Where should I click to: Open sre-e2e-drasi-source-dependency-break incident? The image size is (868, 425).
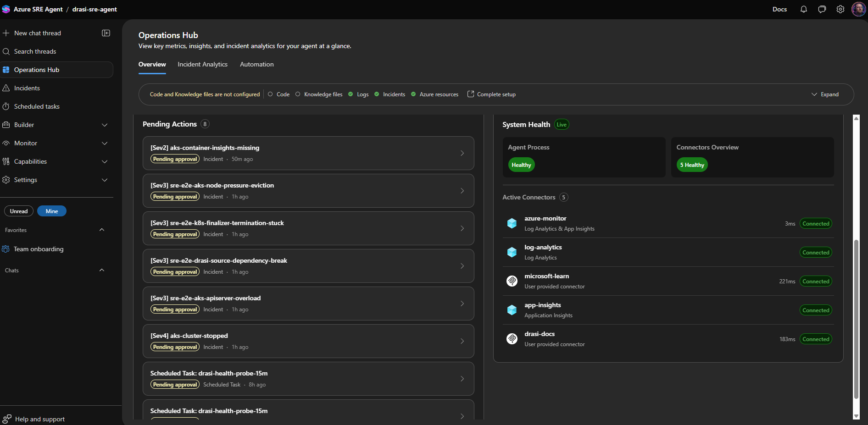click(x=308, y=266)
